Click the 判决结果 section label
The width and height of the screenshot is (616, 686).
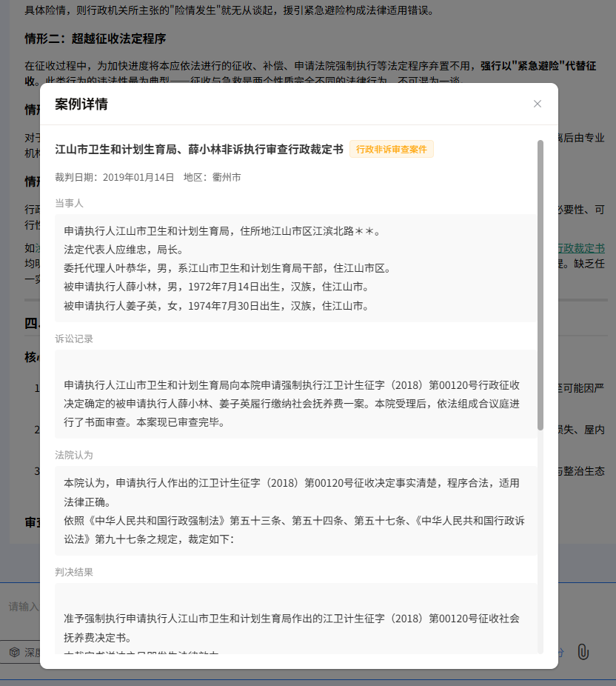coord(74,572)
